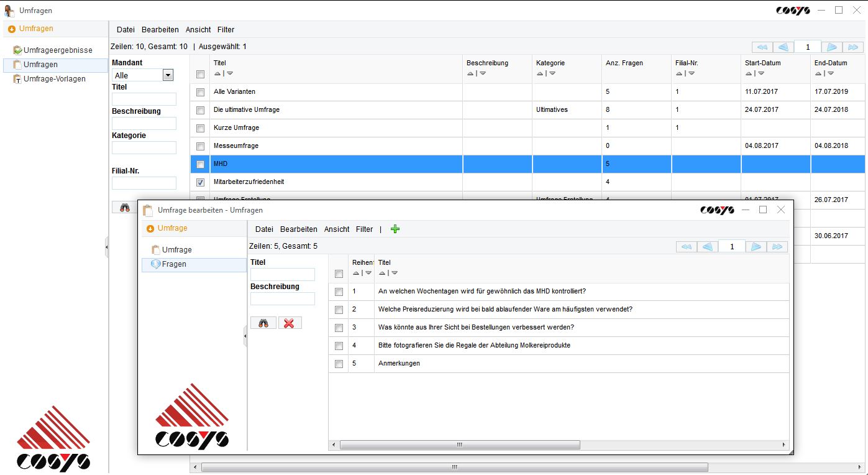Go to first page in main window pager
The height and width of the screenshot is (475, 868).
point(762,47)
